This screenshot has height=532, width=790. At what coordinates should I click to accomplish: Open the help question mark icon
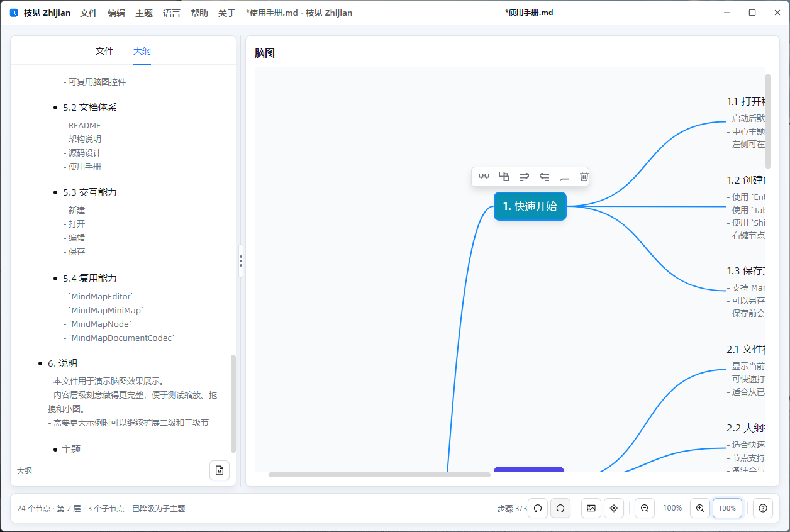(x=763, y=508)
